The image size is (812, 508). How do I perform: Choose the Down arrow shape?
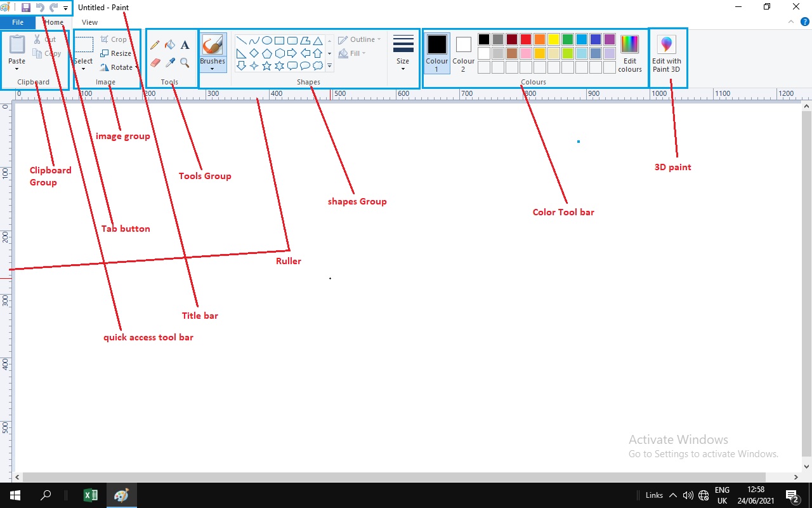(241, 65)
